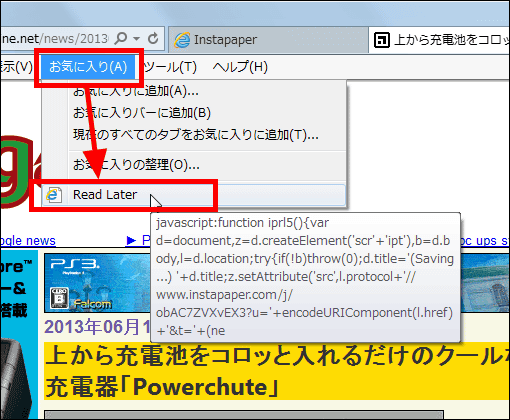Viewport: 510px width, 420px height.
Task: Click the Instapaper tab's IE icon
Action: pos(182,40)
